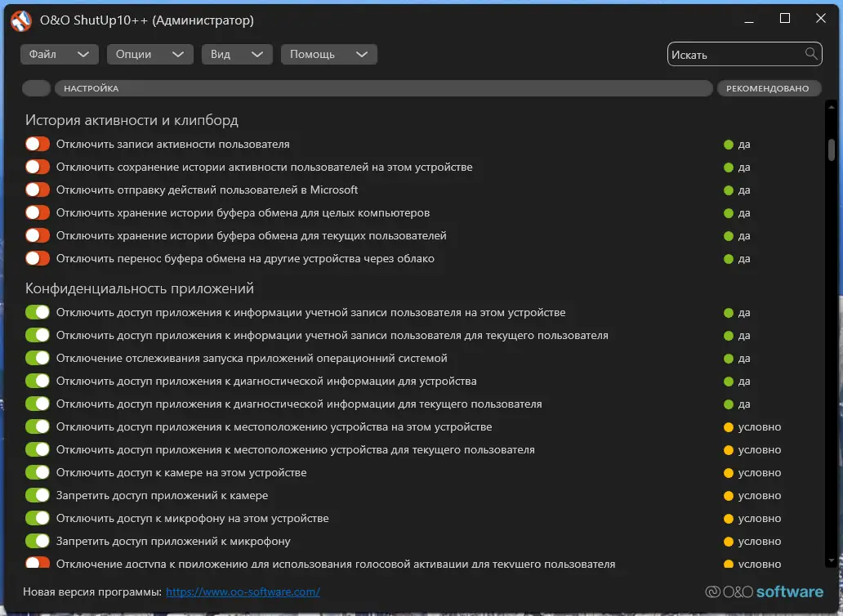
Task: Turn off 'Отключить доступ к камере на этом устройстве'
Action: click(38, 473)
